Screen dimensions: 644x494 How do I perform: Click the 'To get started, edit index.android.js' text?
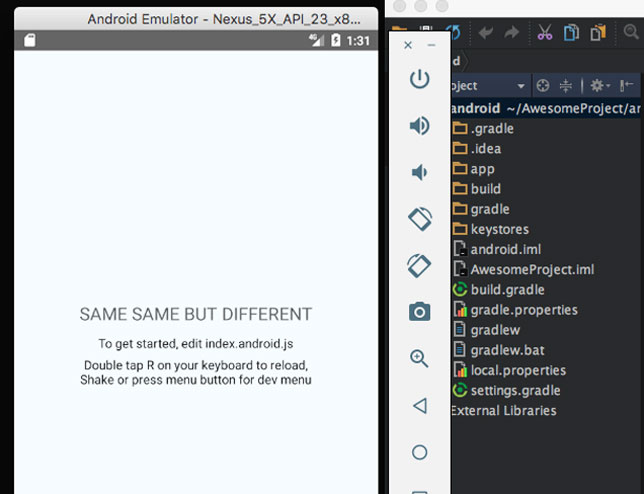[x=196, y=344]
